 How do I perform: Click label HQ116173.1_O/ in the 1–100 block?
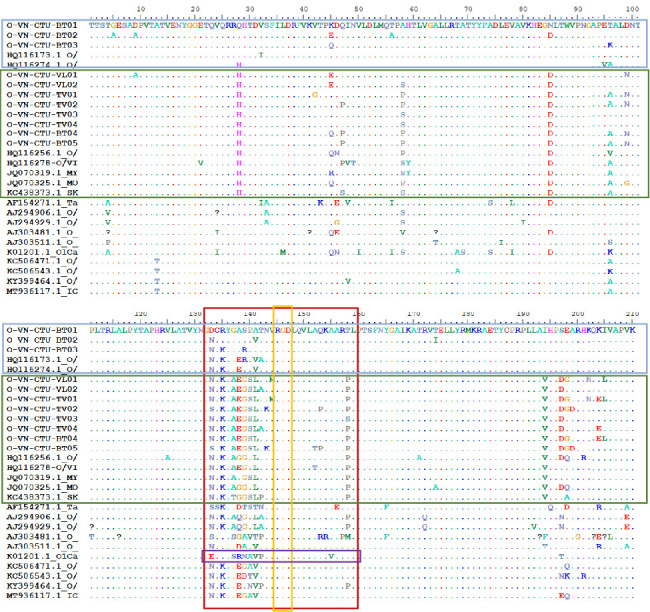coord(42,55)
